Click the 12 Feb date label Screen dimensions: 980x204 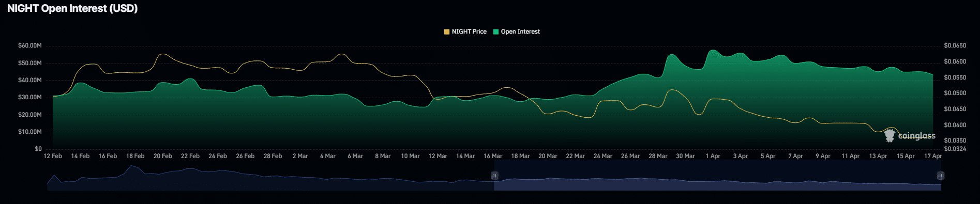click(53, 156)
